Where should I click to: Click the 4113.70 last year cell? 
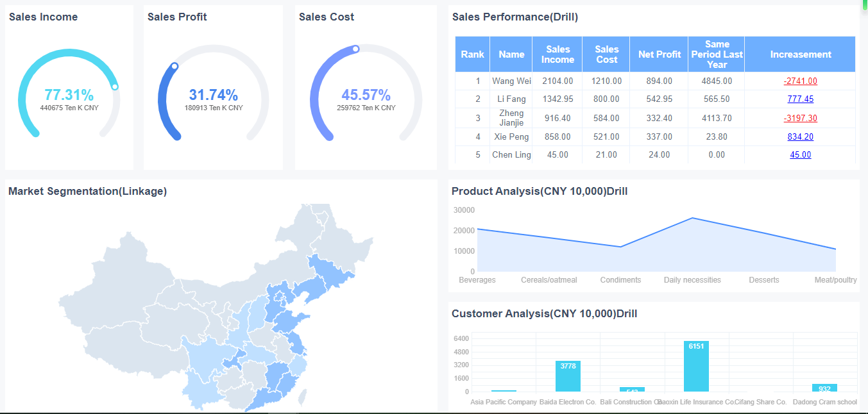(x=717, y=118)
